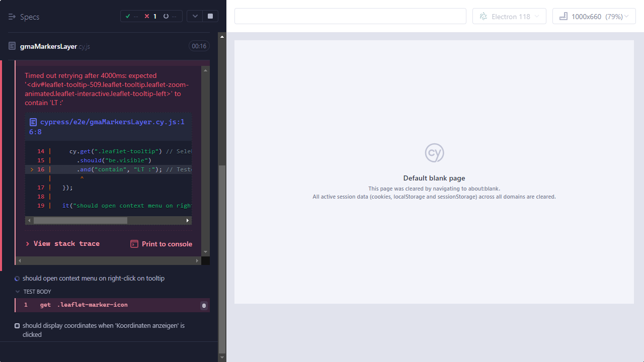This screenshot has height=362, width=644.
Task: Expand the Specs list sidebar icon
Action: pyautogui.click(x=12, y=17)
